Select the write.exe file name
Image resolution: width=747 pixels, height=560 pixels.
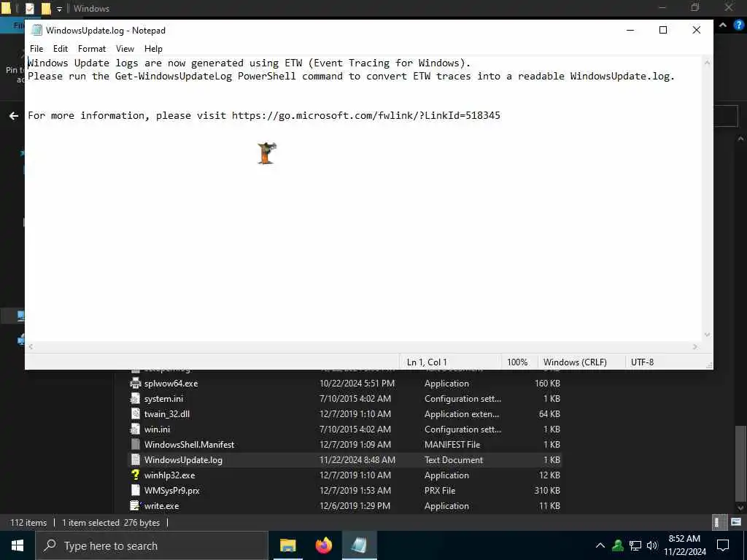point(161,506)
